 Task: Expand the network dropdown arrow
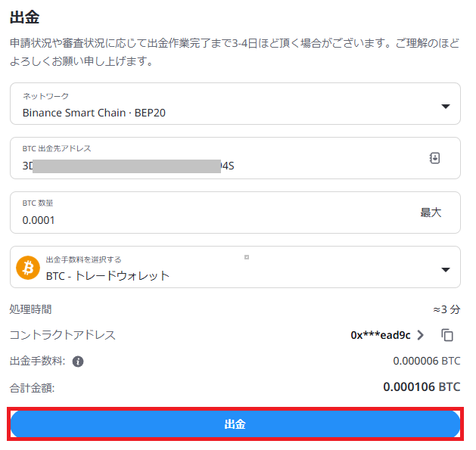point(445,107)
